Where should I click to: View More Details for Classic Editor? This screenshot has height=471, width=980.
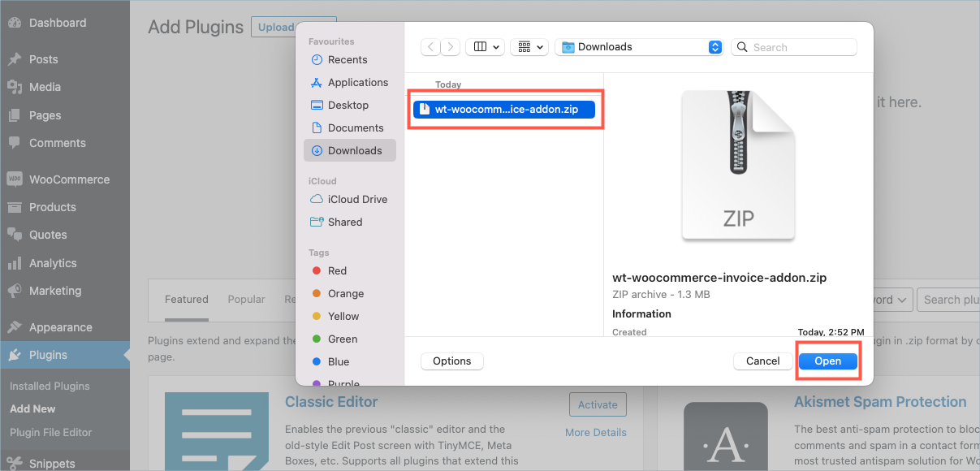pyautogui.click(x=596, y=432)
